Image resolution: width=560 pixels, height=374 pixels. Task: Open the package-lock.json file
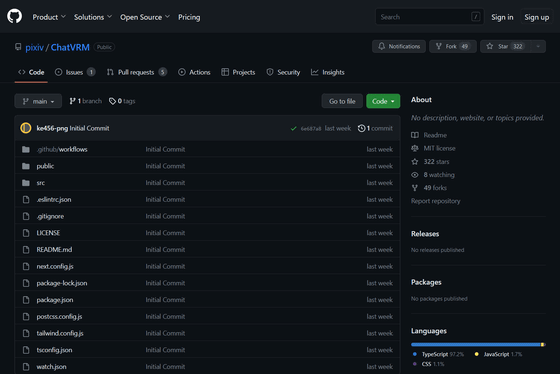point(62,283)
